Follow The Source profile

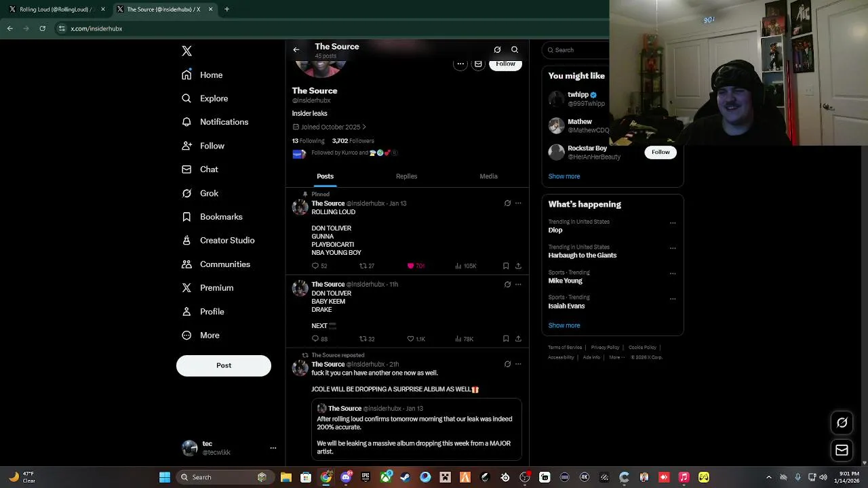point(505,64)
